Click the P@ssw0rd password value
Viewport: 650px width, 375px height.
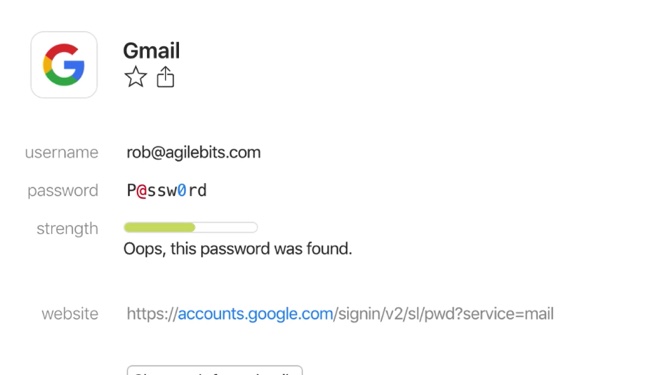[x=167, y=191]
